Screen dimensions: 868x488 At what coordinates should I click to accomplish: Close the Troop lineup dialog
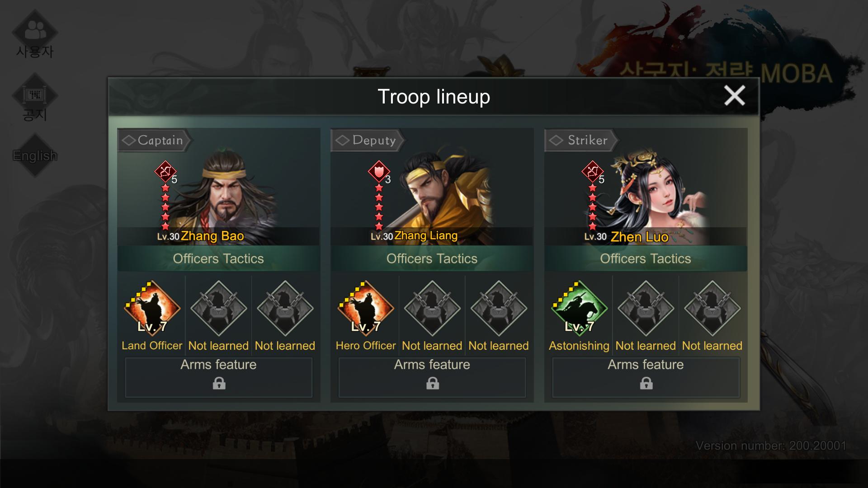pos(734,96)
